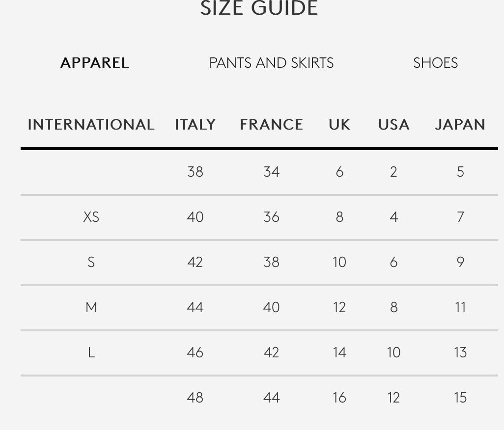The image size is (504, 430).
Task: Click UK size 16 cell
Action: pos(339,398)
